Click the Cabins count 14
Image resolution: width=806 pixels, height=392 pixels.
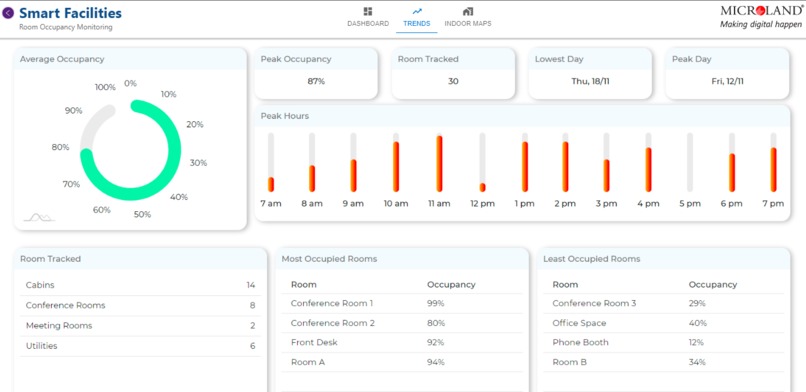click(x=251, y=285)
